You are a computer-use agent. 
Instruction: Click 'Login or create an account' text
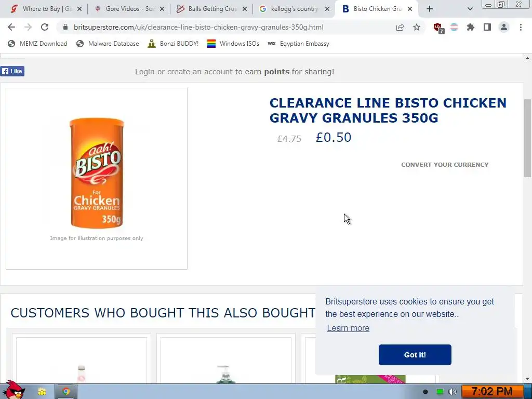coord(183,72)
